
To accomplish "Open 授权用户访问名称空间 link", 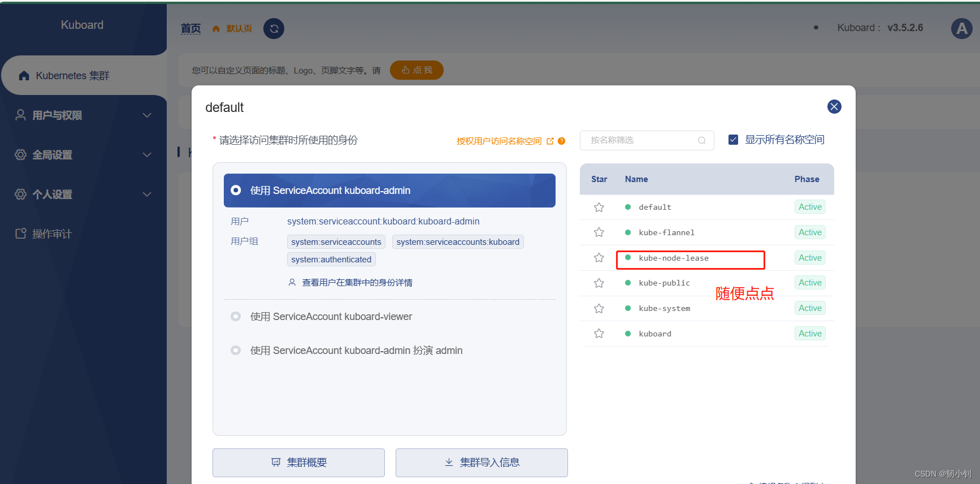I will [x=499, y=141].
